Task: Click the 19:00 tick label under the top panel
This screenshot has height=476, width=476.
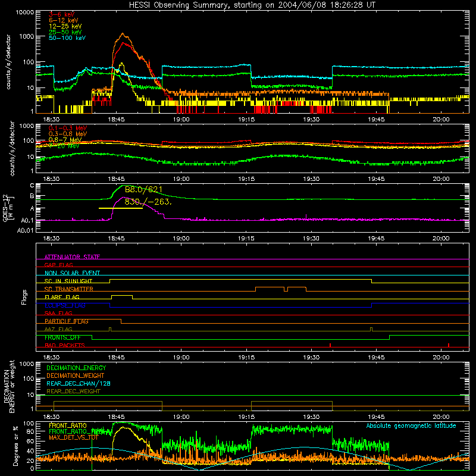Action: (181, 120)
